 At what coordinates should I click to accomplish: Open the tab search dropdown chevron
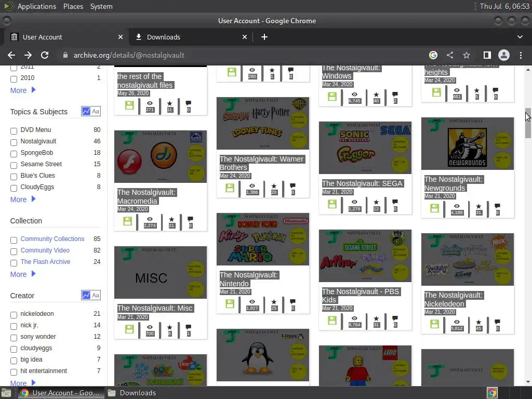tap(520, 37)
